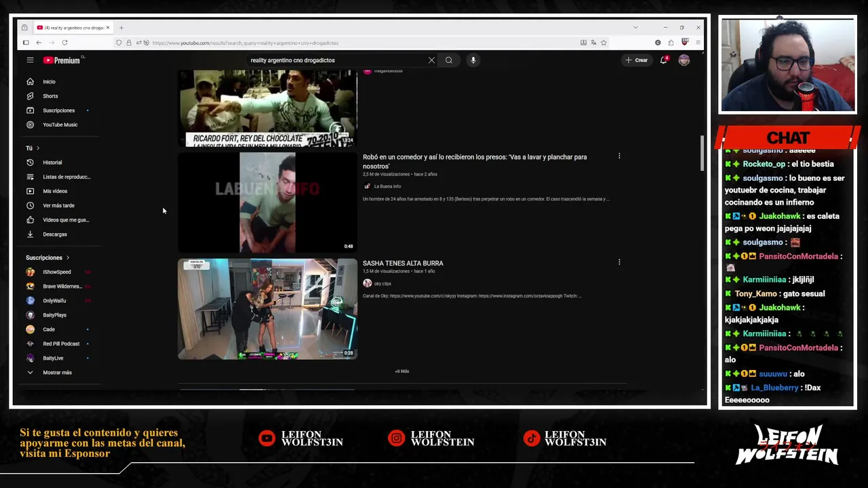Open oky clips channel link
Image resolution: width=868 pixels, height=488 pixels.
pyautogui.click(x=382, y=283)
